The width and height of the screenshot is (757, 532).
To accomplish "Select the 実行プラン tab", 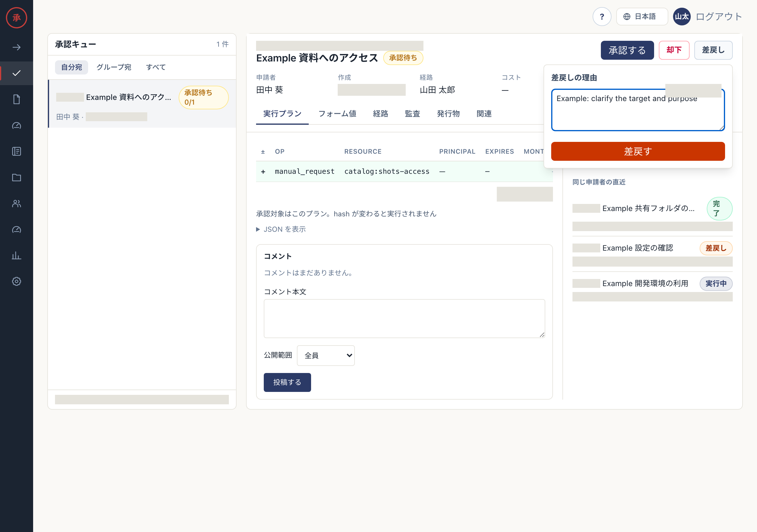I will pos(282,114).
